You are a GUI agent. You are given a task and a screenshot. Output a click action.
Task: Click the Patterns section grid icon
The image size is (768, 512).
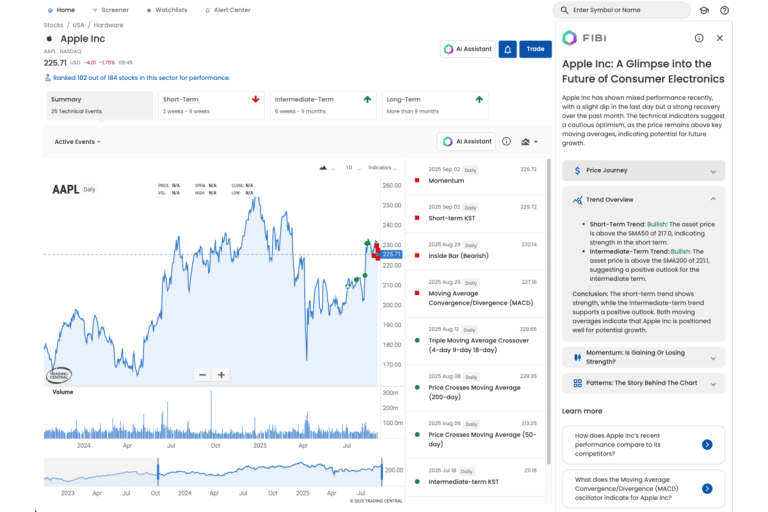577,383
